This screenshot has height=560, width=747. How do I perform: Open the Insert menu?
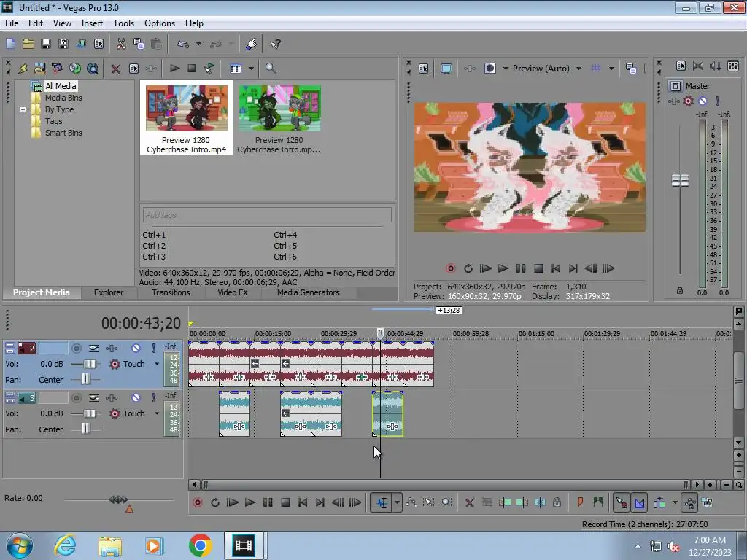92,23
